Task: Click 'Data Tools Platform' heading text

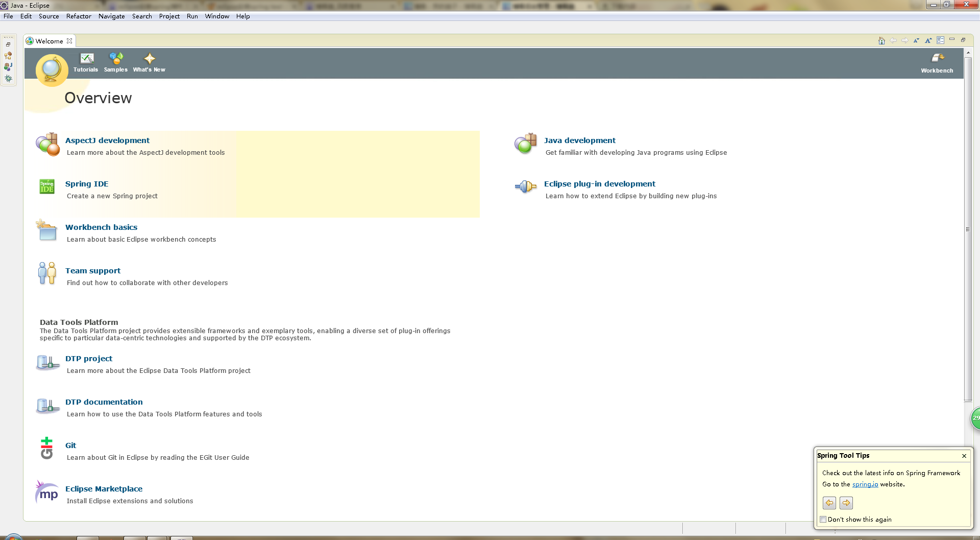Action: tap(79, 322)
